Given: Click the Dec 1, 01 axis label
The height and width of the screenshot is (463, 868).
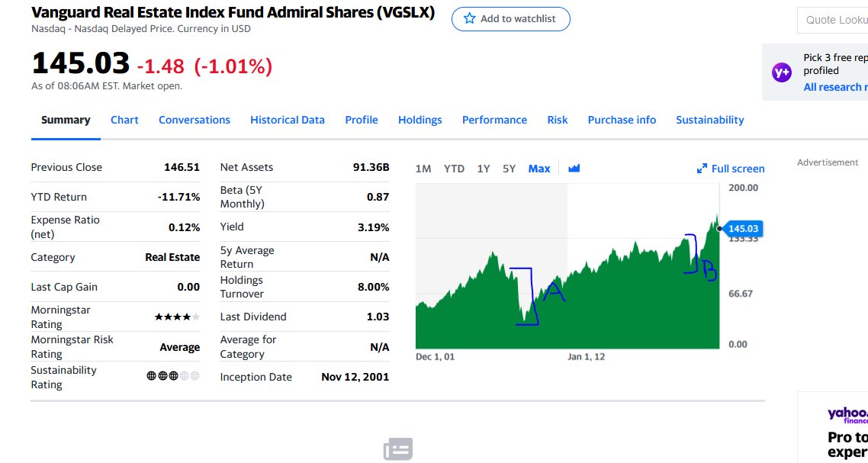Looking at the screenshot, I should pos(435,357).
